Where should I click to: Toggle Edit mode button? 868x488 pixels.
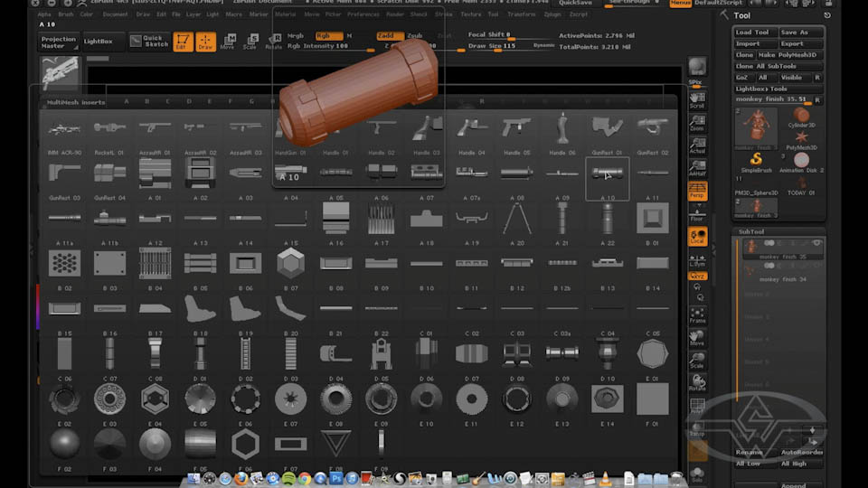click(x=184, y=42)
